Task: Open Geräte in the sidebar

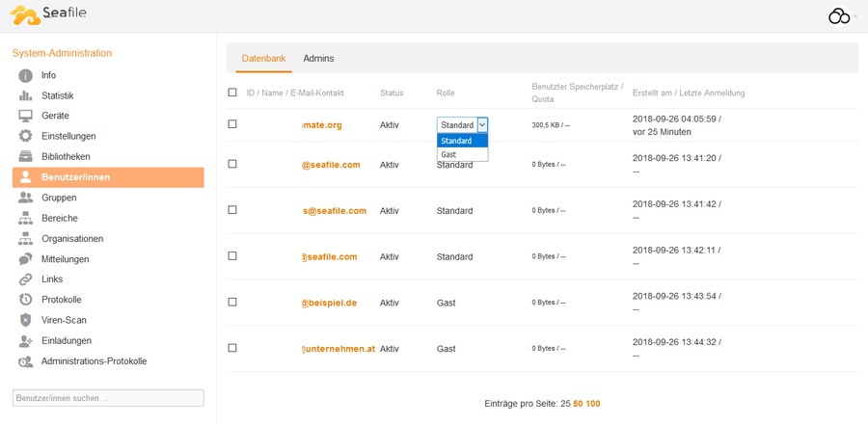Action: coord(55,116)
